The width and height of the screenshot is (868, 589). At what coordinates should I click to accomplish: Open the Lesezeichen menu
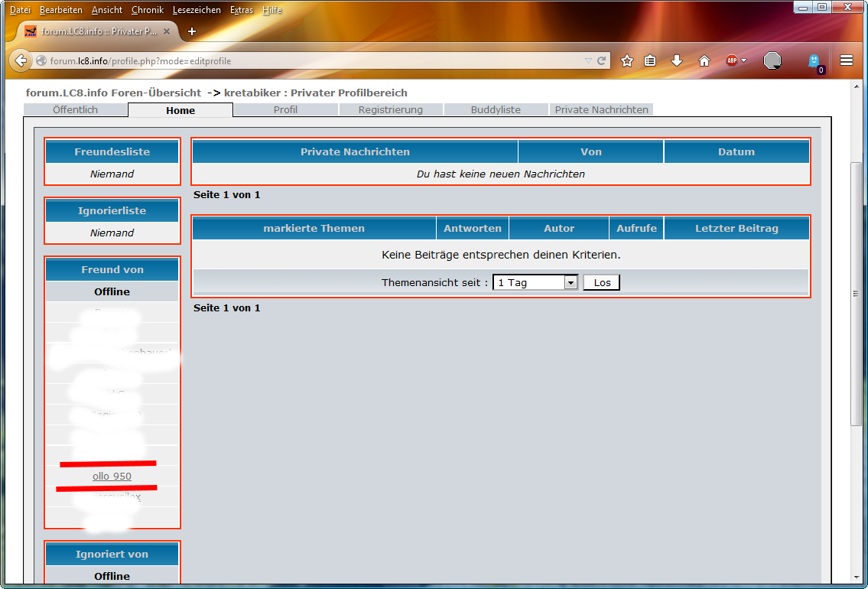click(x=197, y=10)
